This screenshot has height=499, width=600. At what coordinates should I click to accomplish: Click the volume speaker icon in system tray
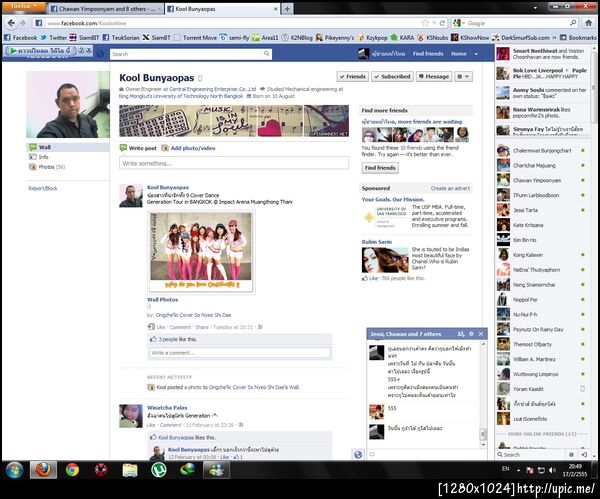(552, 470)
